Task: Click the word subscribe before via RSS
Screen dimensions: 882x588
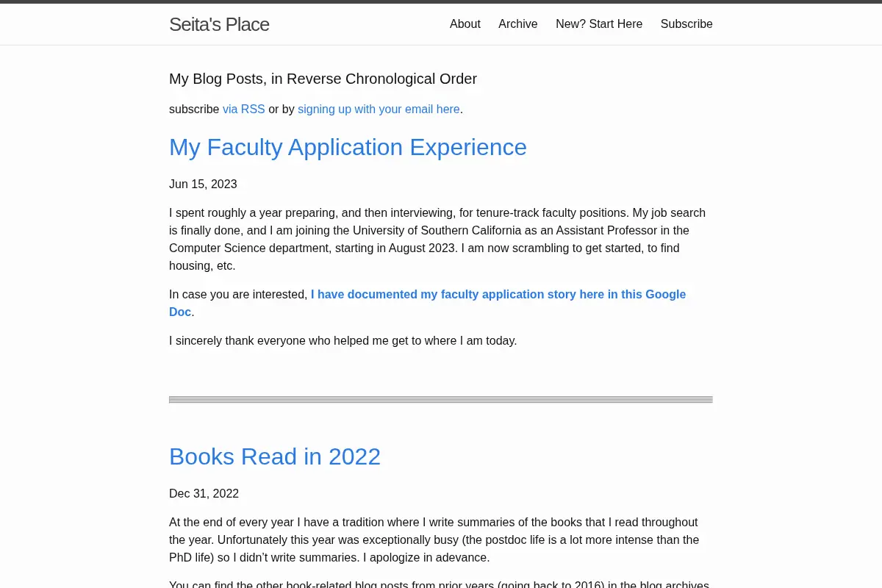Action: 194,109
